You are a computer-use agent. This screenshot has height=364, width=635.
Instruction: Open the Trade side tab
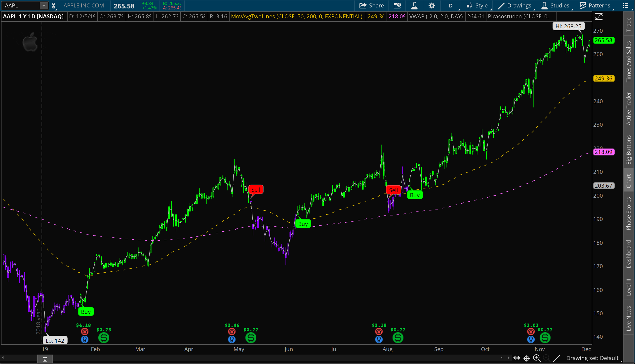(629, 24)
